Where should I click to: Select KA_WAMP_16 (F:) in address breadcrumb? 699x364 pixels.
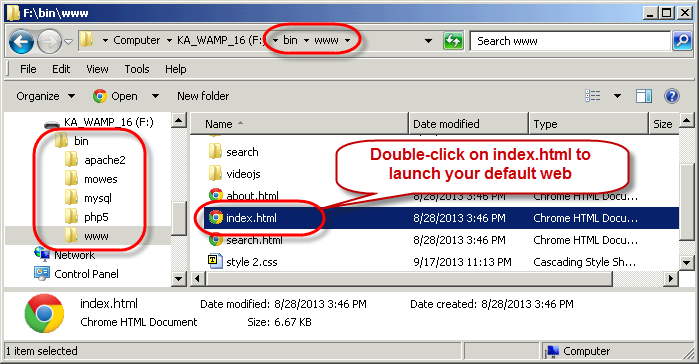click(x=221, y=41)
